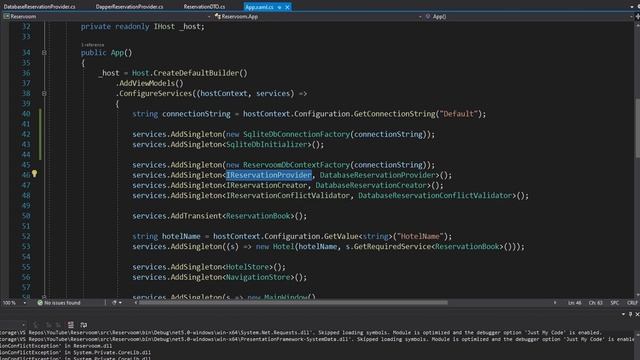
Task: Click ReservationBook on line 50
Action: tap(258, 216)
